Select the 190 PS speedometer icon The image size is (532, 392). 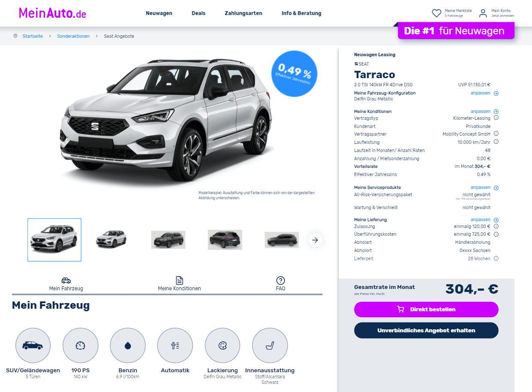tap(80, 346)
